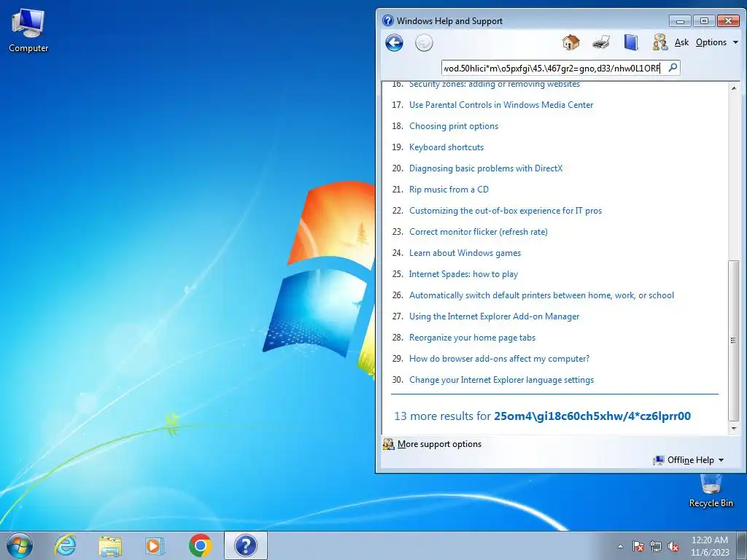Launch Internet Explorer from taskbar
The image size is (747, 560).
pos(65,545)
